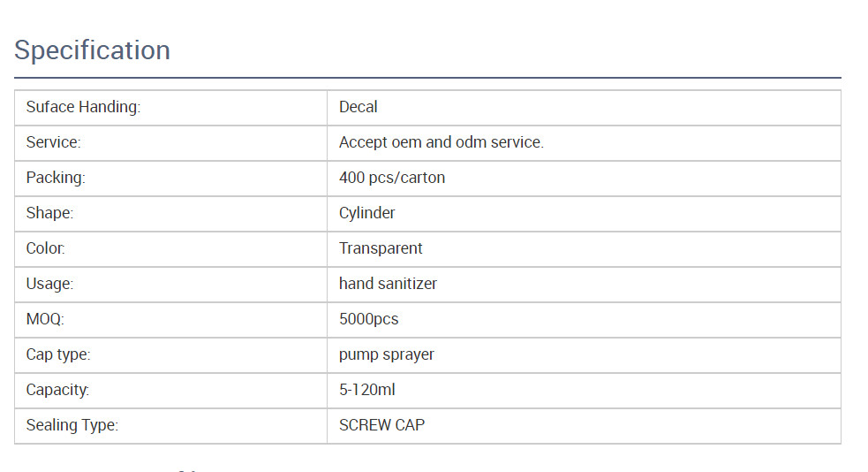Image resolution: width=868 pixels, height=472 pixels.
Task: Click the 400 pcs/carton value
Action: 392,178
